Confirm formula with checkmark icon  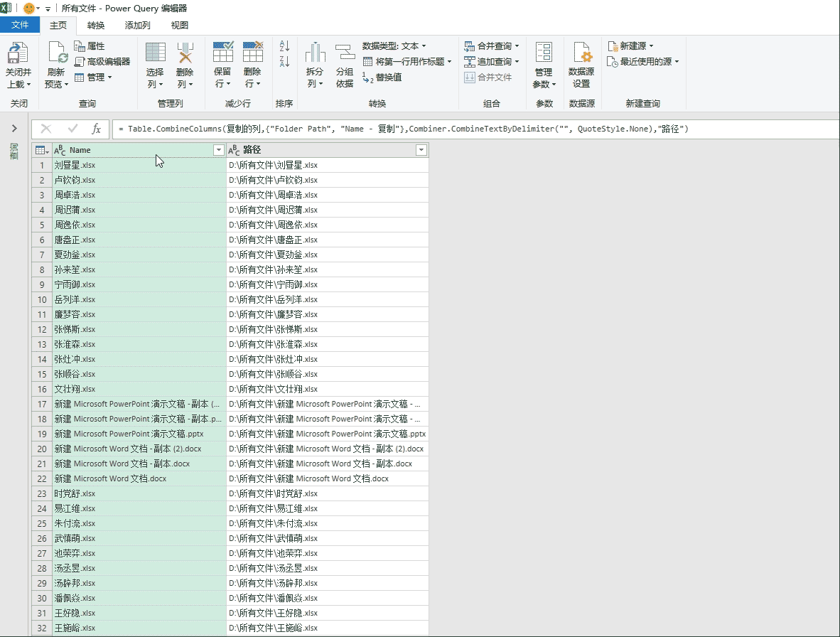[x=72, y=129]
